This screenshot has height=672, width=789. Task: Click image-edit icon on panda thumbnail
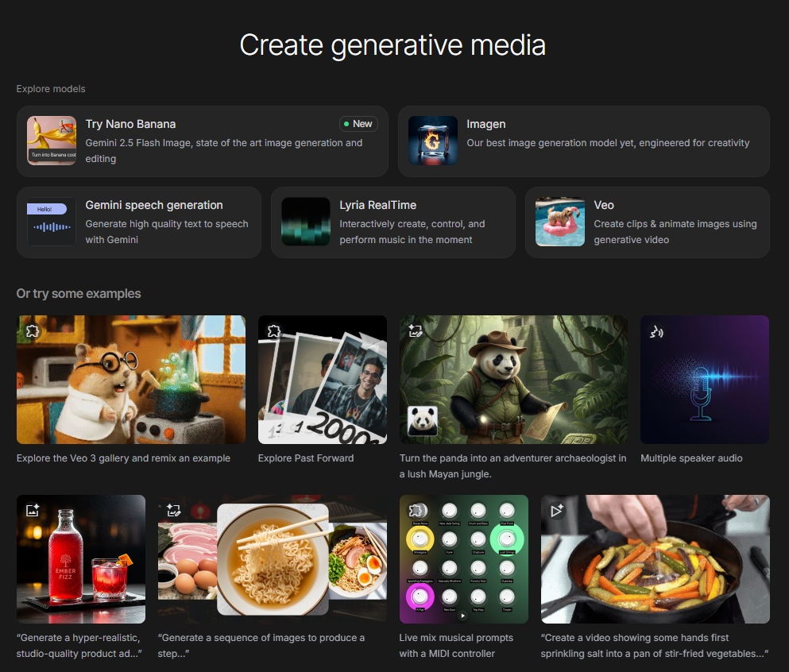[x=416, y=331]
